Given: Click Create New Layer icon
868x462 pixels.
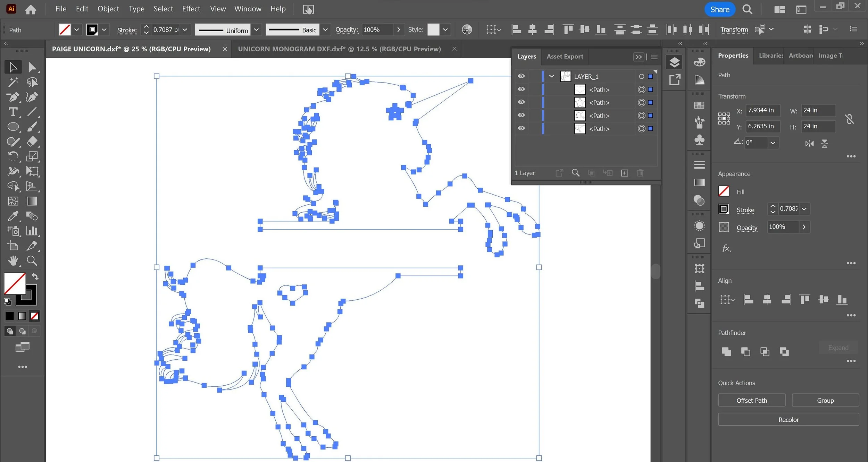Looking at the screenshot, I should click(x=624, y=173).
